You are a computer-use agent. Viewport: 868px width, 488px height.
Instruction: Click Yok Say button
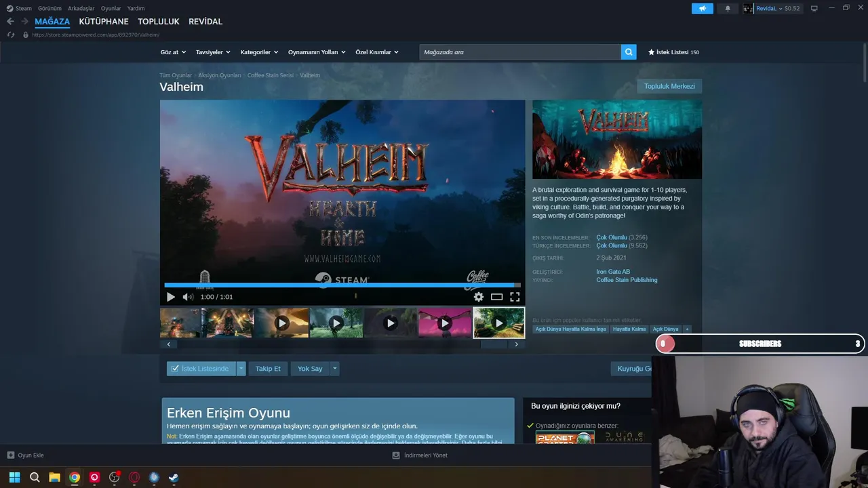point(310,369)
